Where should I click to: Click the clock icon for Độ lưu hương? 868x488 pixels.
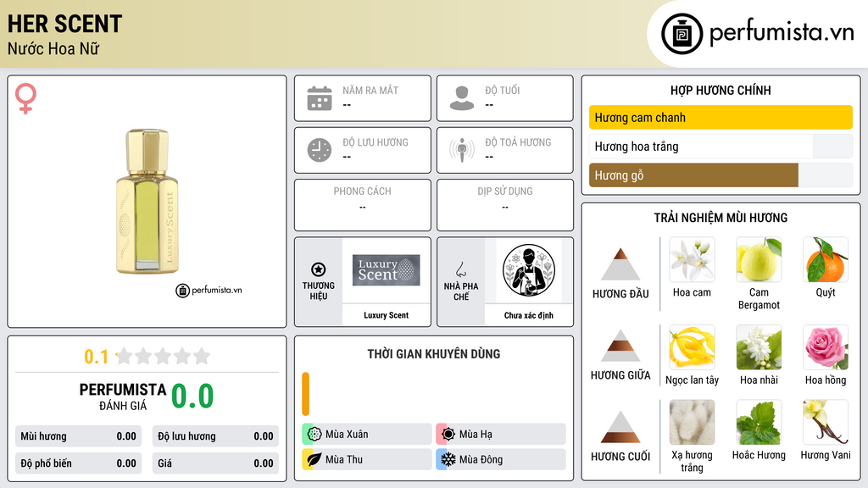[x=320, y=150]
